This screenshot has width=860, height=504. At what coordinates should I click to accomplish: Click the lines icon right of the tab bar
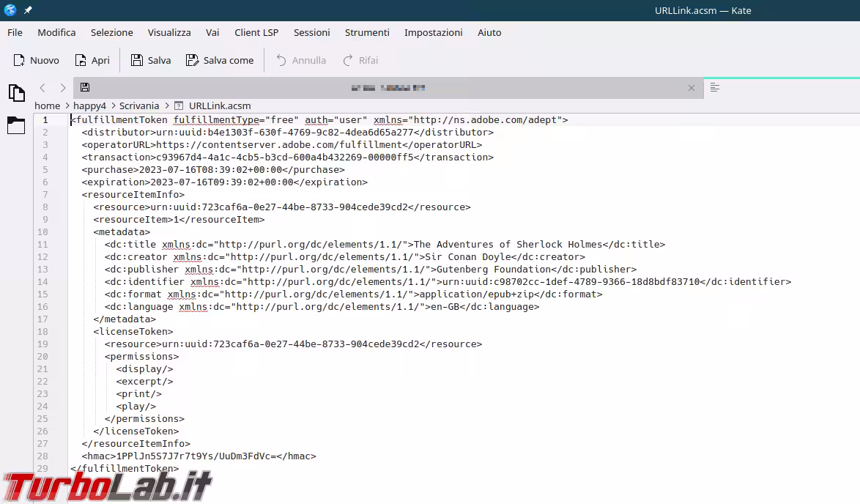pos(715,88)
